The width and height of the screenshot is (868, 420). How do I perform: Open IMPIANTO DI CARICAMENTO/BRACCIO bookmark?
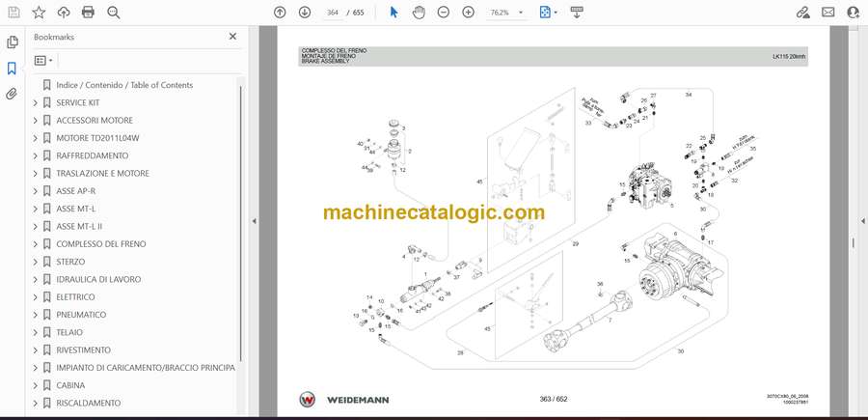tap(146, 368)
